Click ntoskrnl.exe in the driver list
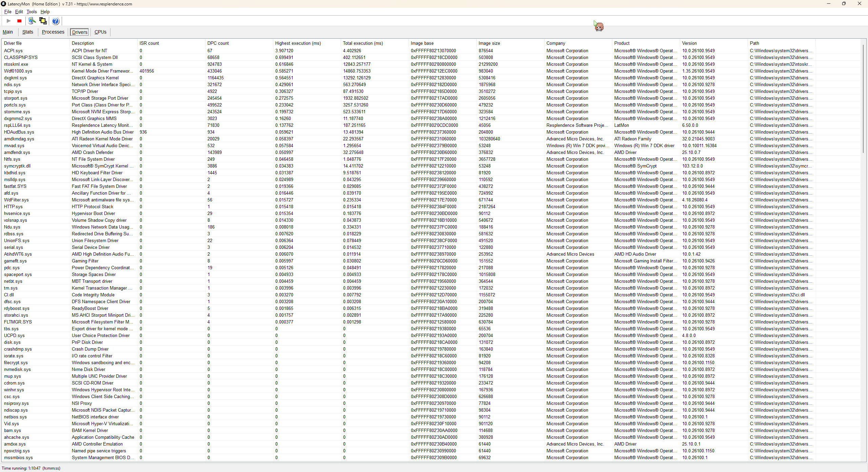Viewport: 868px width, 472px height. 16,64
